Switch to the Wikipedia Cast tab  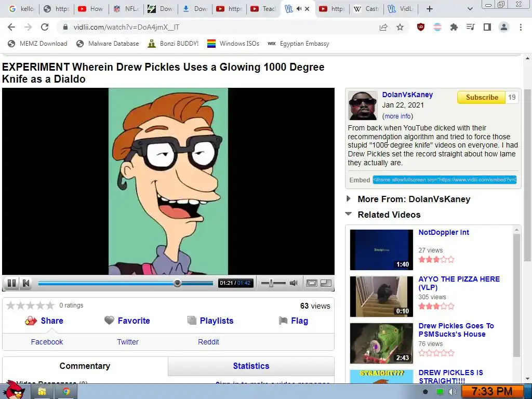tap(366, 9)
